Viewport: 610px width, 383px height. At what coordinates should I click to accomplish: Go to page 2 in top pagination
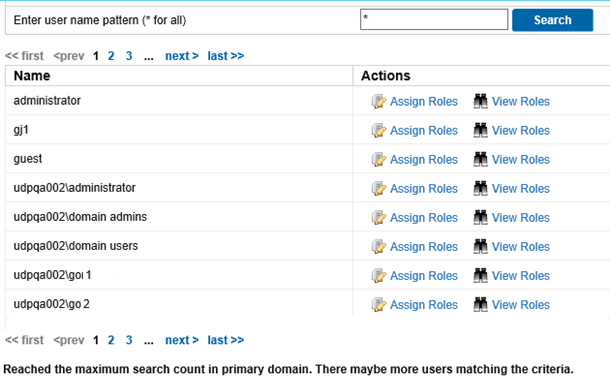[111, 56]
